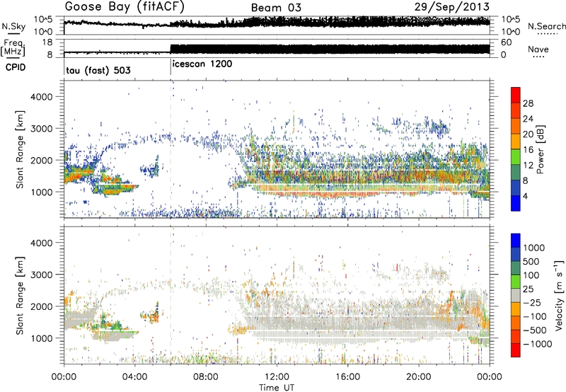Viewport: 566px width, 392px height.
Task: Click the 04:00 time axis tick
Action: pyautogui.click(x=134, y=377)
